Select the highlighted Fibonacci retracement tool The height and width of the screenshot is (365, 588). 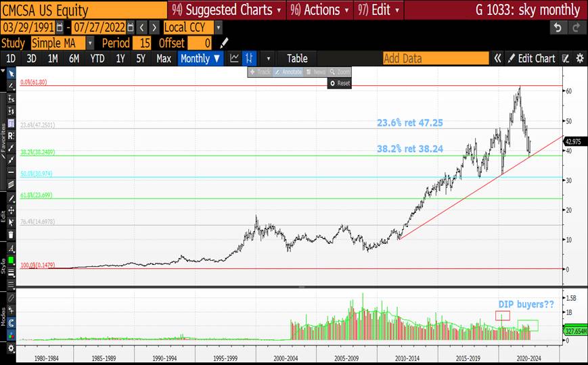coord(12,123)
